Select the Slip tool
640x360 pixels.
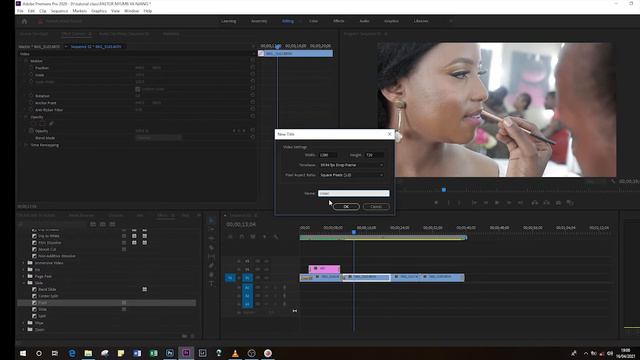point(211,256)
